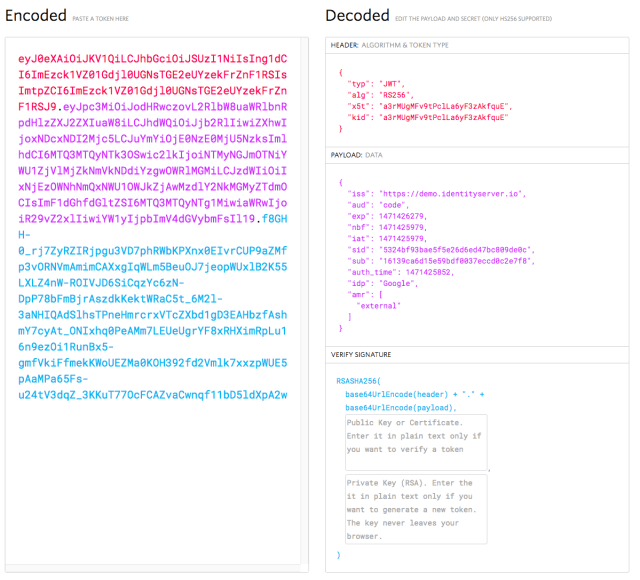This screenshot has width=640, height=580.
Task: Click the HEADER: ALGORITHM & TOKEN TYPE label
Action: 390,45
